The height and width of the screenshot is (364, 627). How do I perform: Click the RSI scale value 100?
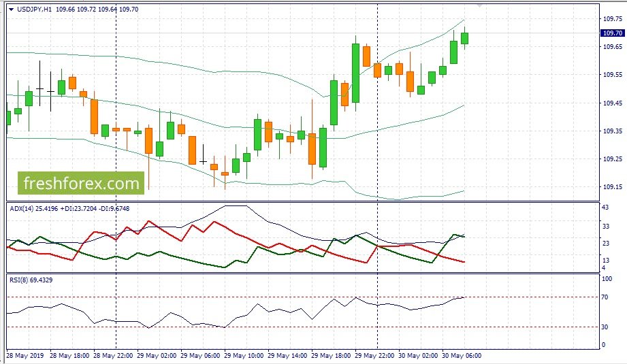pos(607,279)
